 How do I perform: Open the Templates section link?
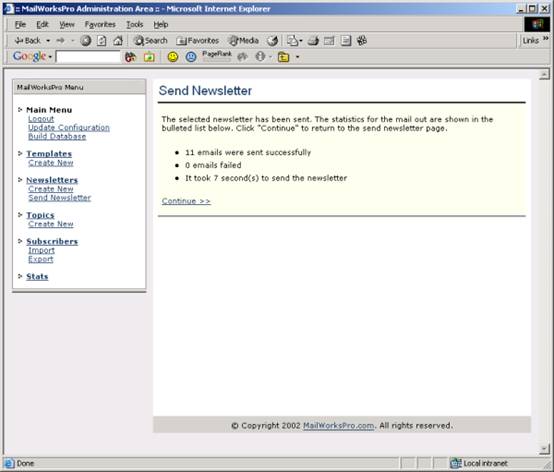pos(49,154)
